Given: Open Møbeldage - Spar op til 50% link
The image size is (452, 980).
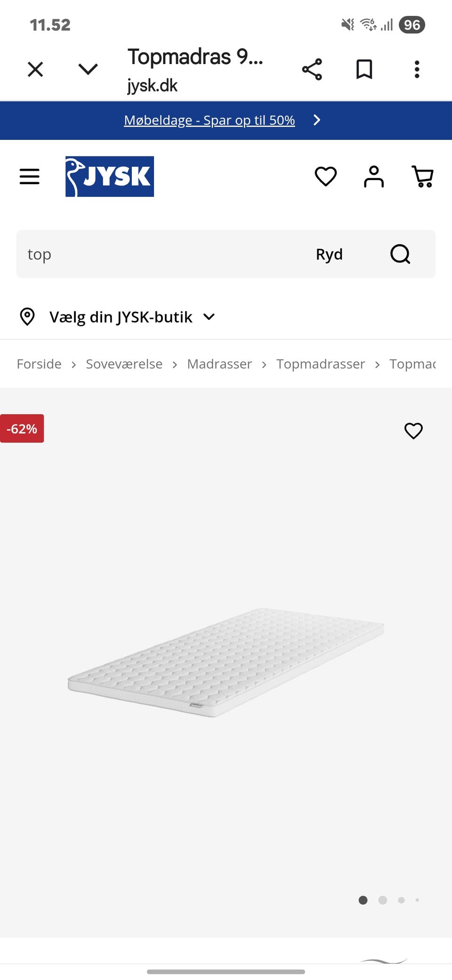Looking at the screenshot, I should (x=210, y=121).
